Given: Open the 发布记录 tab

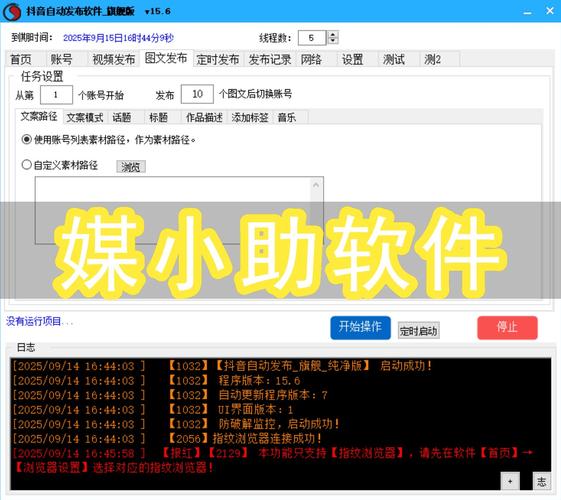Looking at the screenshot, I should click(x=270, y=59).
